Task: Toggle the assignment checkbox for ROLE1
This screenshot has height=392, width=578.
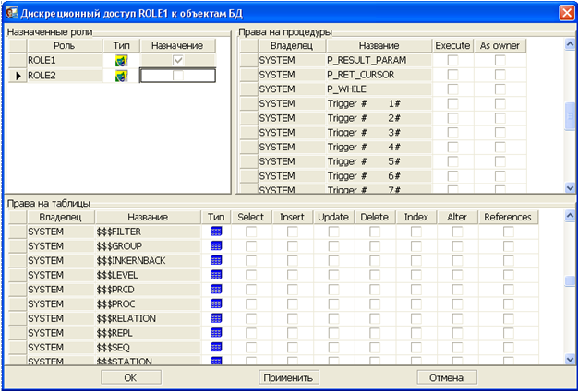Action: point(178,60)
